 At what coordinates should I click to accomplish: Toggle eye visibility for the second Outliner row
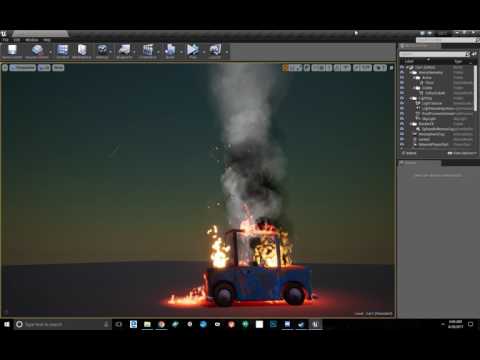(402, 73)
